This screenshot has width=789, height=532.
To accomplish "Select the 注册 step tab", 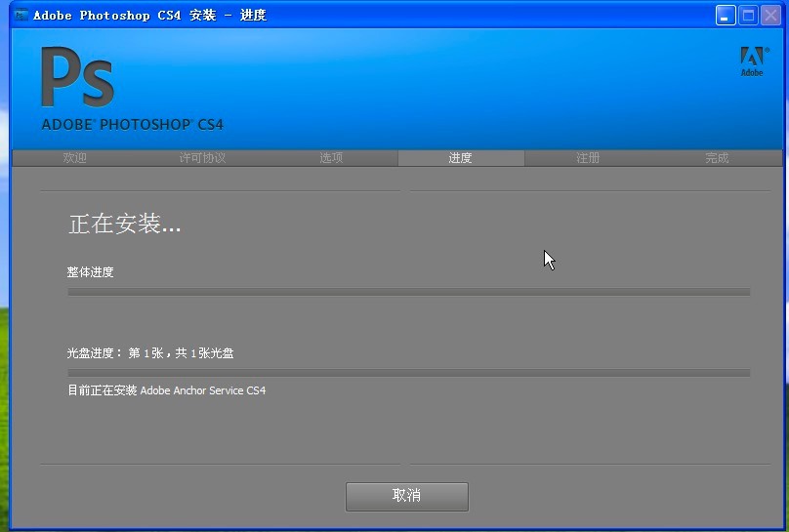I will pyautogui.click(x=588, y=158).
